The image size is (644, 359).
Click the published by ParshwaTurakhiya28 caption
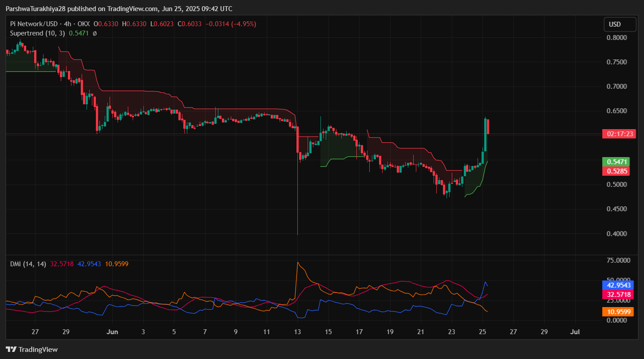[x=119, y=8]
